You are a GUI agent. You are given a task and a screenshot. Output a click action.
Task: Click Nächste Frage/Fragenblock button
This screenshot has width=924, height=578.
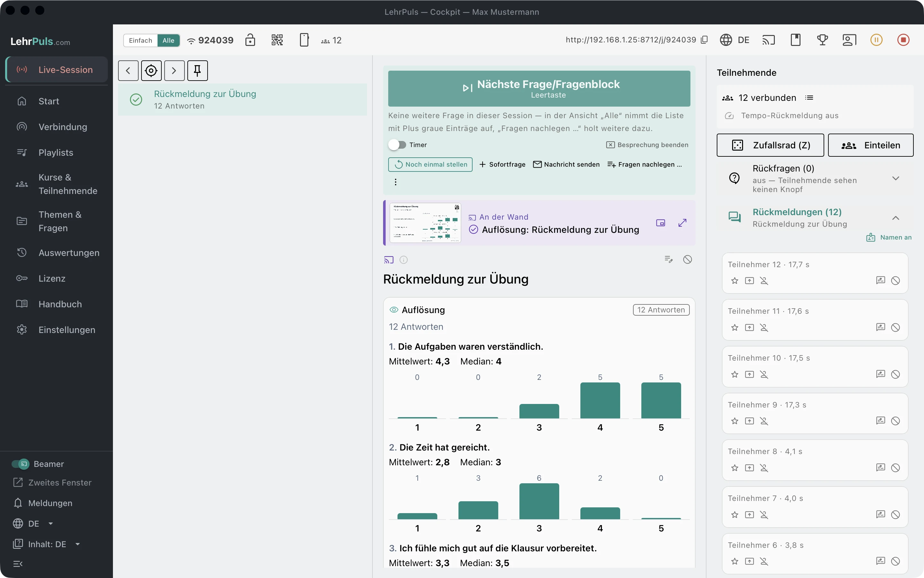[x=539, y=89]
